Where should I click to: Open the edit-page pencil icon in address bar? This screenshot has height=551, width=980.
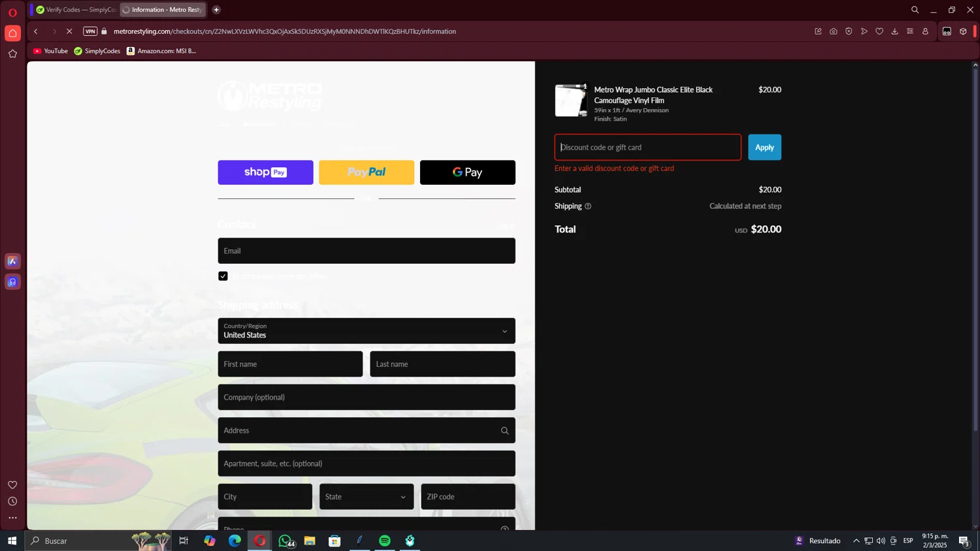point(818,31)
